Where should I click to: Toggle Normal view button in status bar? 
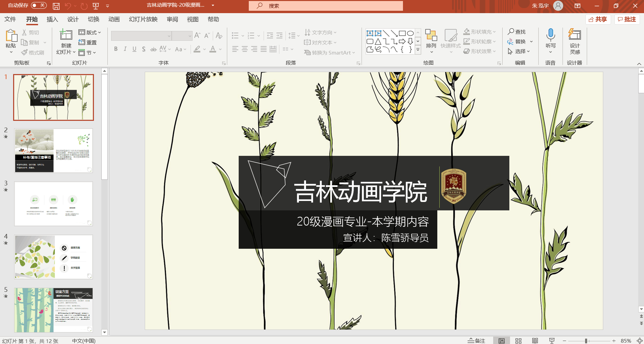502,341
